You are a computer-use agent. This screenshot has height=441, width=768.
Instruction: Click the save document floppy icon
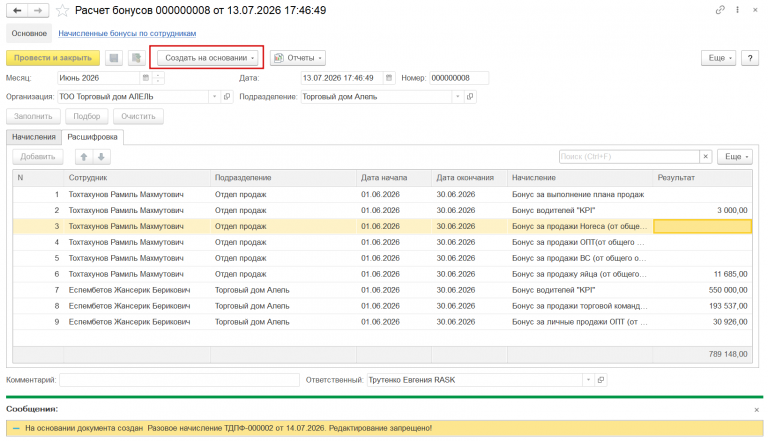coord(114,58)
